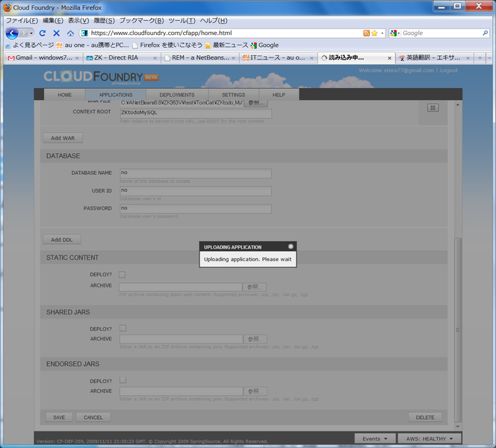Browse Shared Jars archive with 参照 button
Screen dimensions: 496x448
[x=255, y=339]
